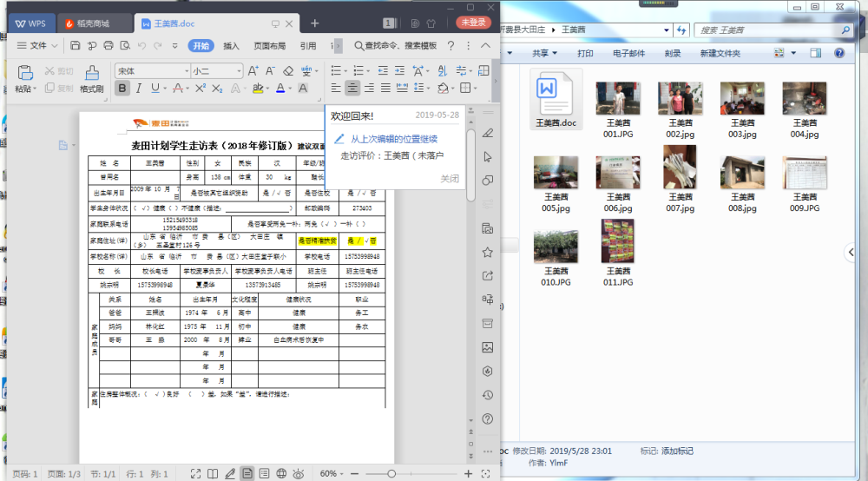This screenshot has width=868, height=481.
Task: Apply subscript X₂ formatting
Action: tap(217, 88)
